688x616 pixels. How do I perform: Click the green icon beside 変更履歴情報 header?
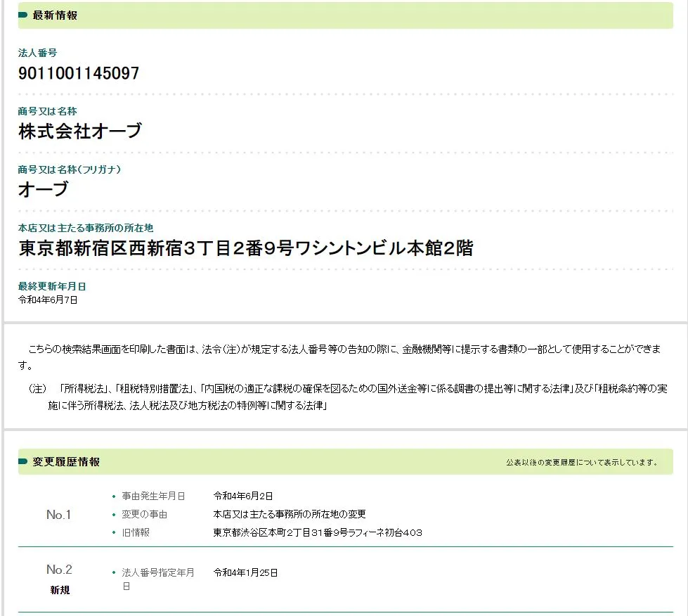[23, 462]
